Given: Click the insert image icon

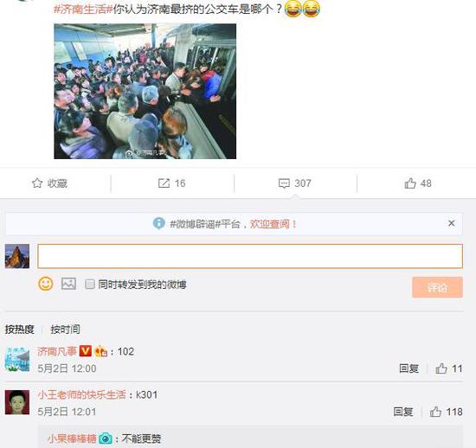Looking at the screenshot, I should 68,284.
